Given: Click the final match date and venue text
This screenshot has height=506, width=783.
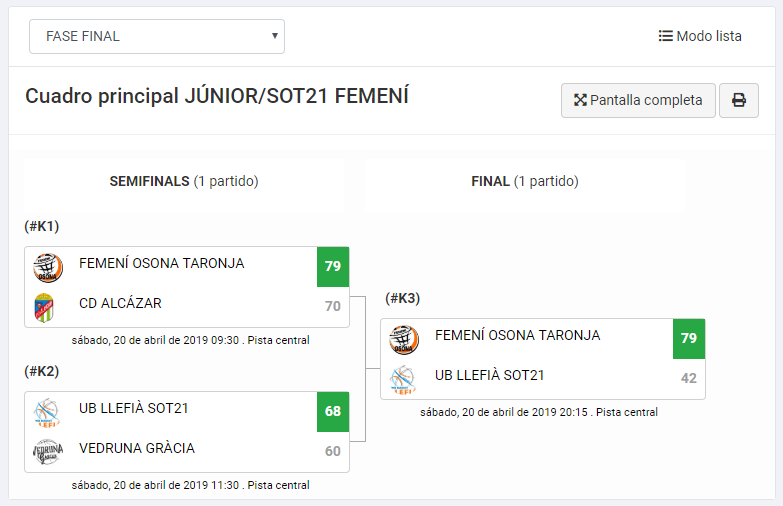Looking at the screenshot, I should pos(539,412).
